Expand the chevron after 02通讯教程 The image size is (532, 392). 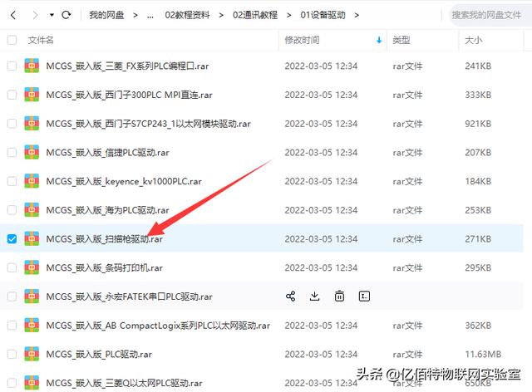(288, 15)
